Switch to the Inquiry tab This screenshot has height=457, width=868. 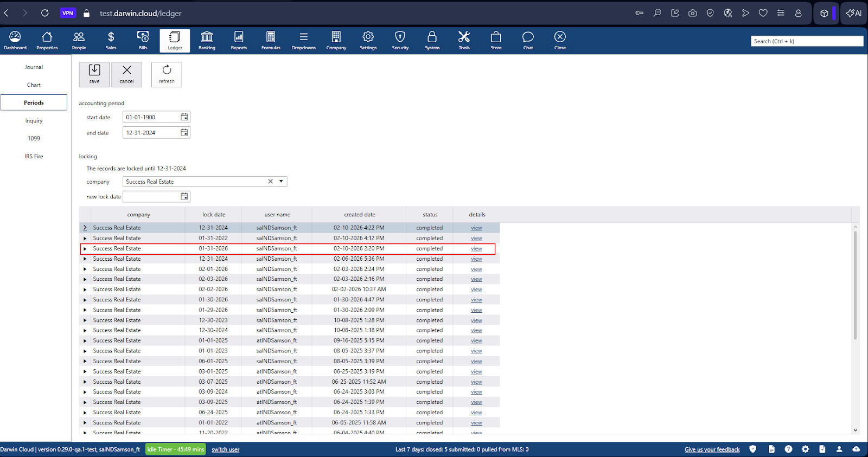(x=34, y=121)
